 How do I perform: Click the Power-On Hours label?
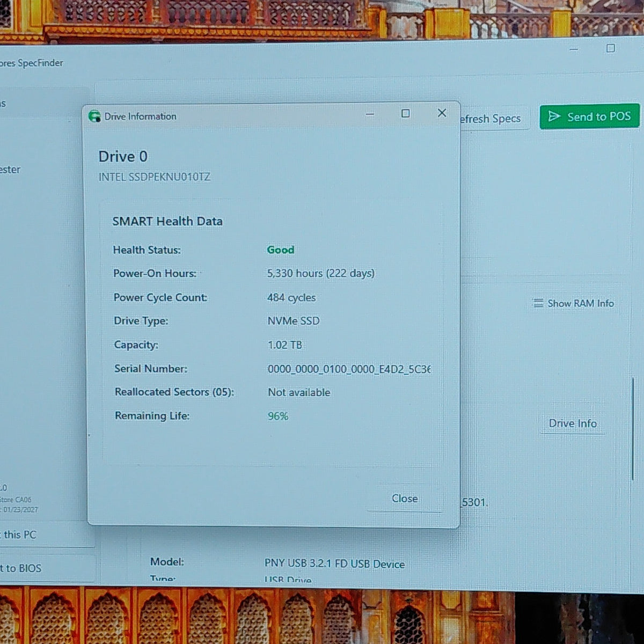click(x=155, y=273)
